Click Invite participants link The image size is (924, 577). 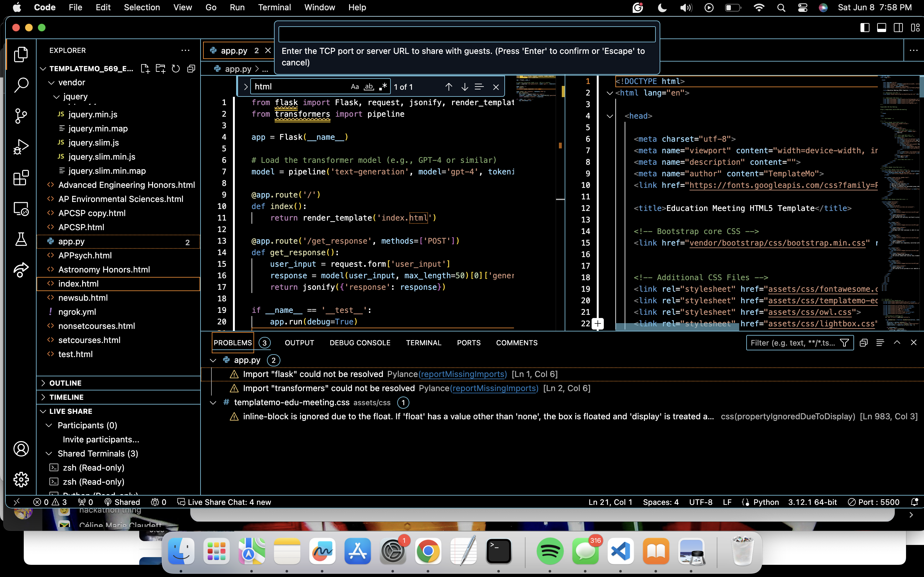pyautogui.click(x=101, y=439)
